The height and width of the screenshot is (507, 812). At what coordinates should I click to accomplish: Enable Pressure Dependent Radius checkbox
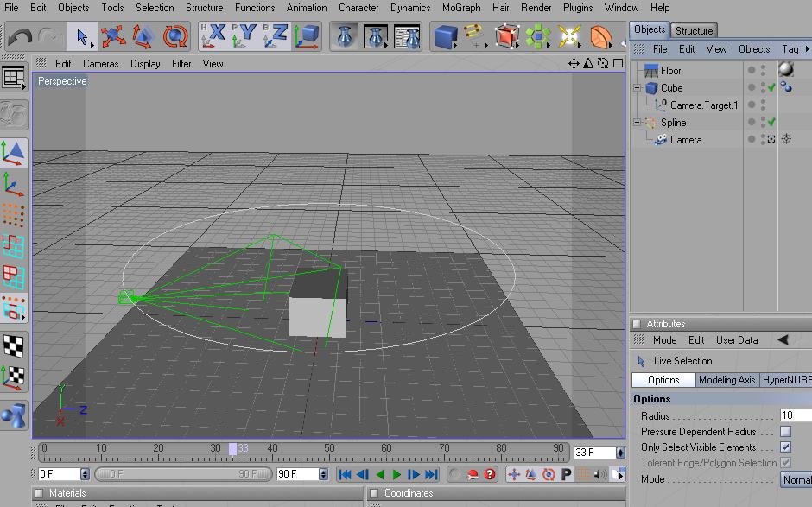[785, 432]
